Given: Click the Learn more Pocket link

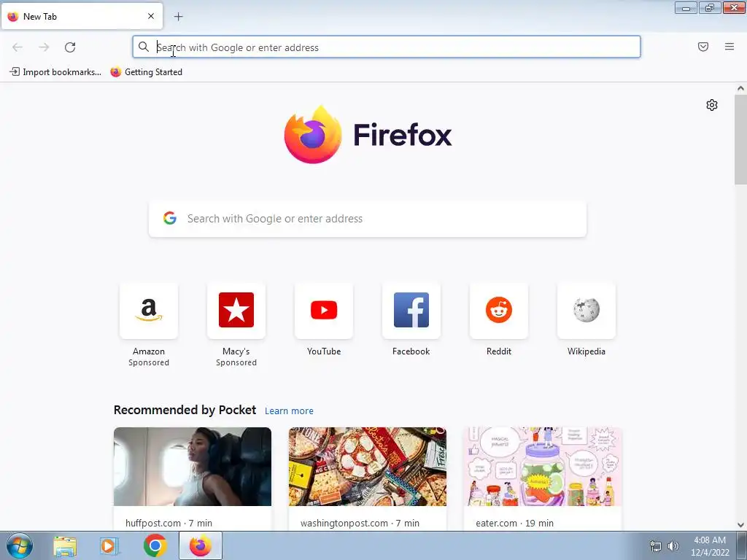Looking at the screenshot, I should (289, 411).
